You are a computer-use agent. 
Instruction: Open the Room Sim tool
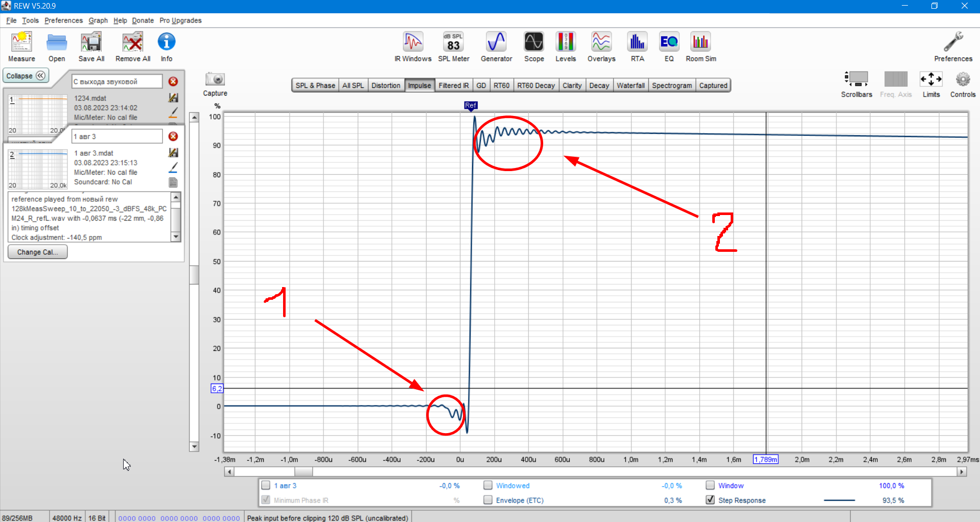[701, 42]
